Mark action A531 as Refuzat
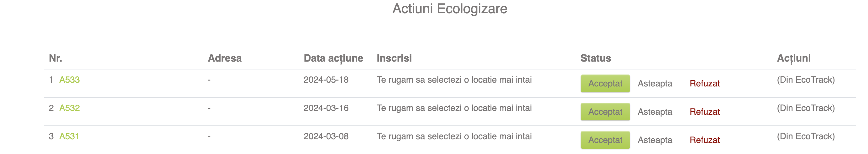The width and height of the screenshot is (868, 154). click(x=704, y=140)
